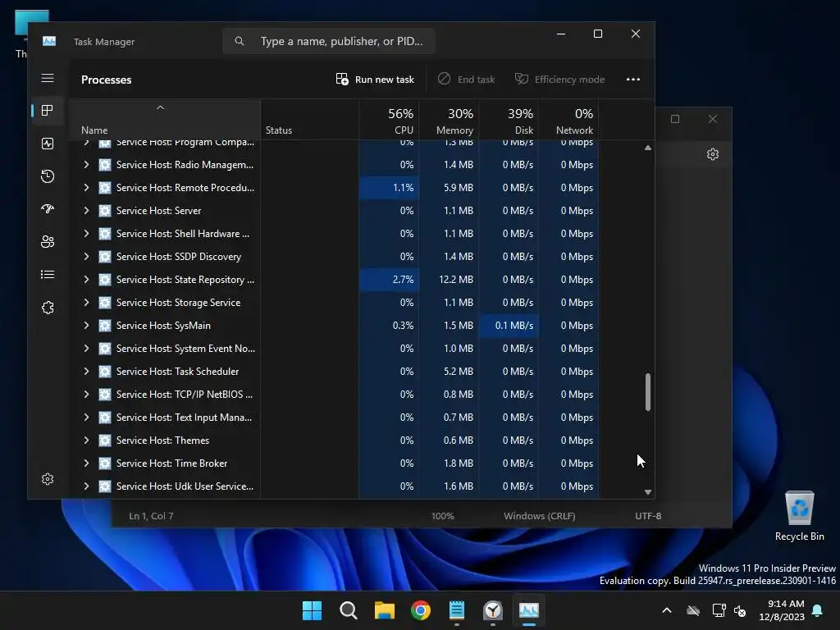Expand Service Host: Remote Procedure row
This screenshot has height=630, width=840.
[x=86, y=188]
